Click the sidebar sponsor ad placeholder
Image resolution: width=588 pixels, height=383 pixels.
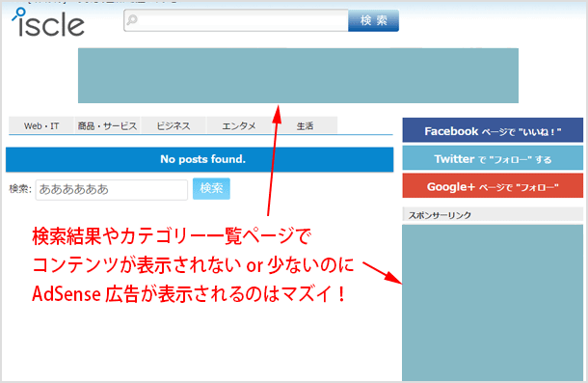coord(493,303)
